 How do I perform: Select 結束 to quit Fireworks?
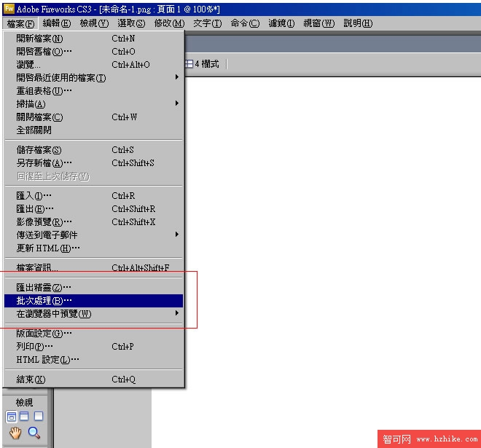31,380
